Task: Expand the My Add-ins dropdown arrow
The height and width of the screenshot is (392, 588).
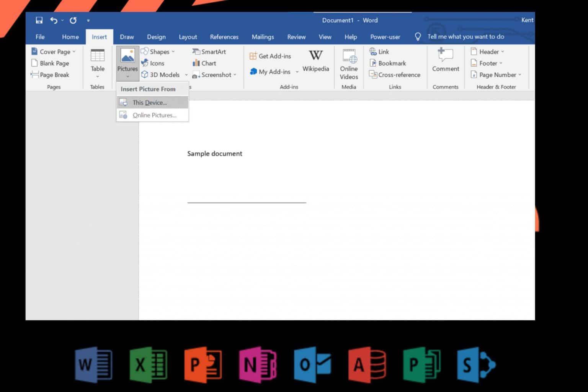Action: click(x=297, y=72)
